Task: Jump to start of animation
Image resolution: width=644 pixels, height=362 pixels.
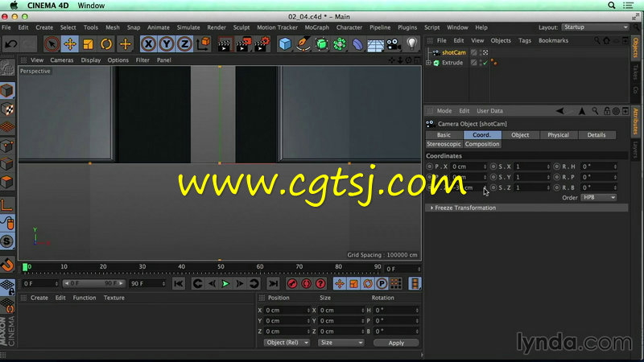Action: point(179,284)
